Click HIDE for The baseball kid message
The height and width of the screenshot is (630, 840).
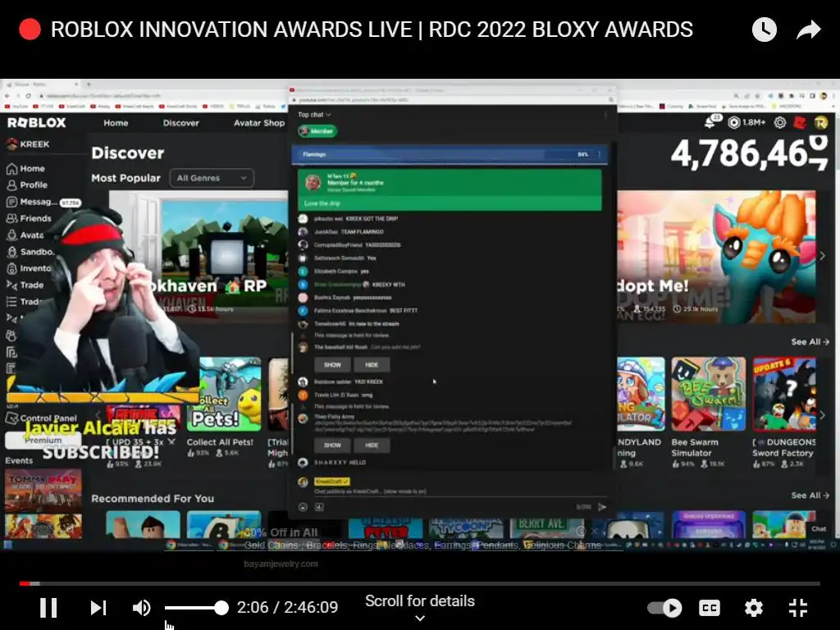372,365
